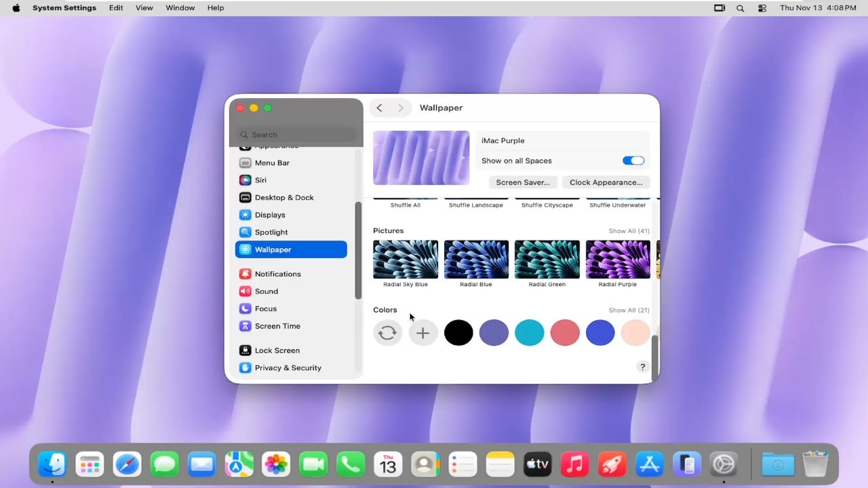Launch Safari from the Dock
Viewport: 868px width, 488px height.
pos(127,464)
